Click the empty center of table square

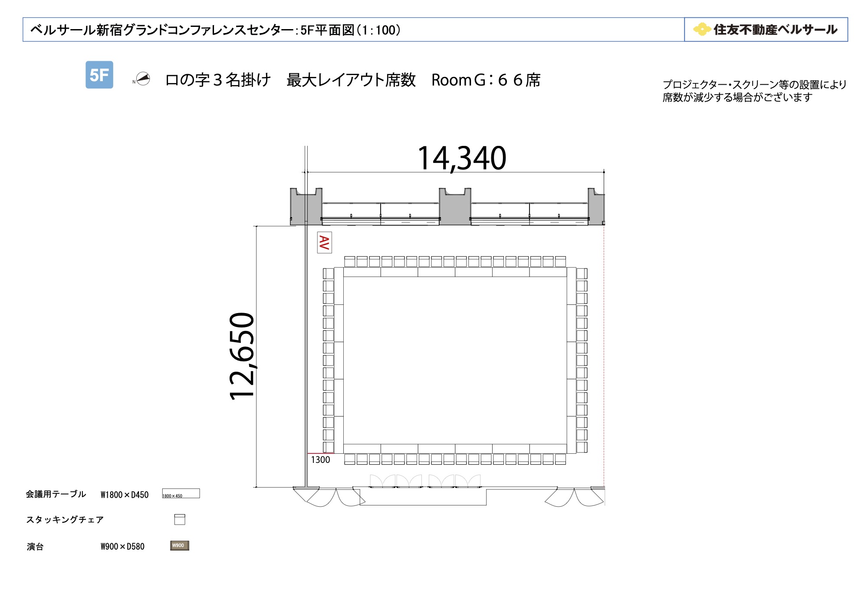pyautogui.click(x=455, y=360)
